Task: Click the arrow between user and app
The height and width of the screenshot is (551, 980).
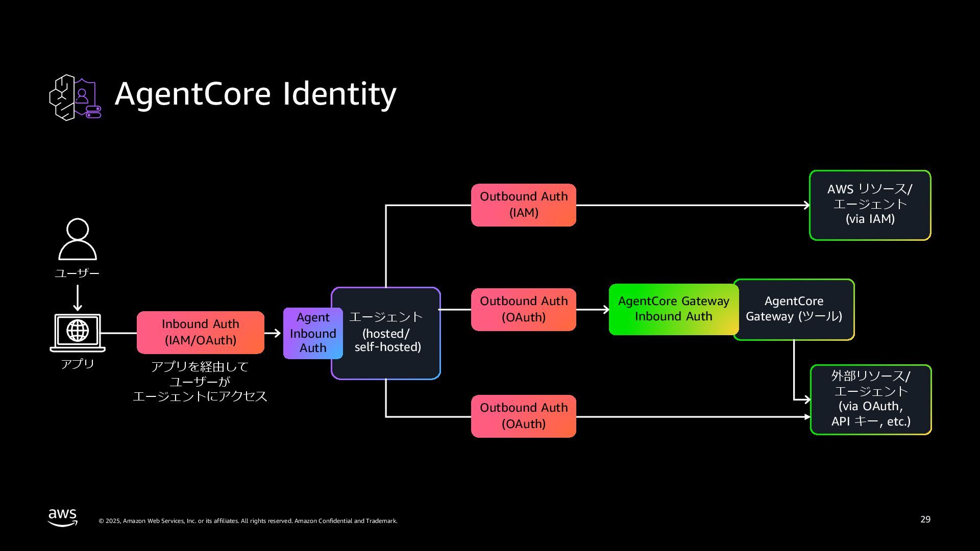Action: pyautogui.click(x=78, y=298)
